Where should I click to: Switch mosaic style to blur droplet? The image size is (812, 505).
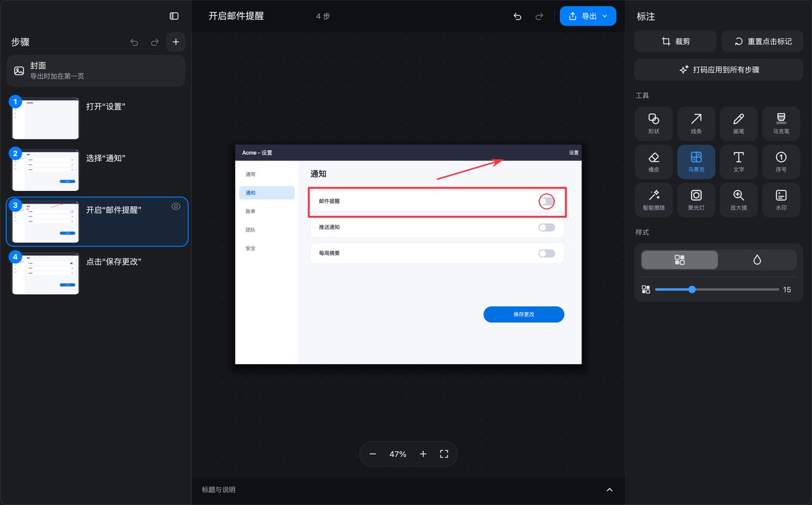[x=757, y=259]
